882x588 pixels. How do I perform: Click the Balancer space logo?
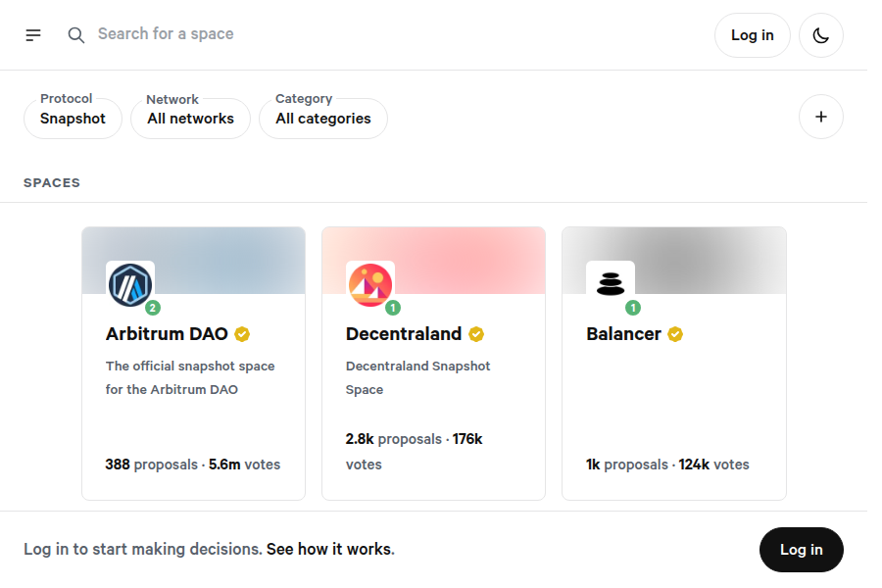611,284
